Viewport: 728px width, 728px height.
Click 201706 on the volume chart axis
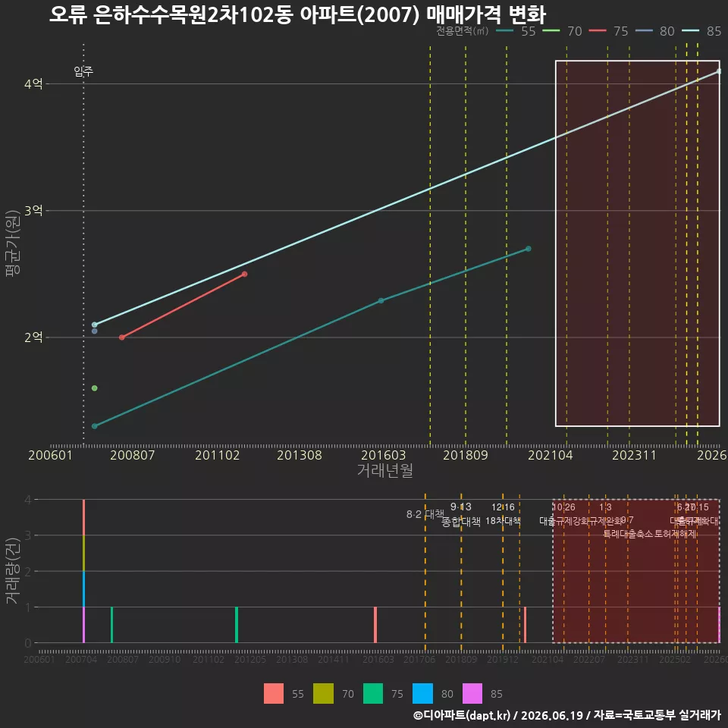click(419, 659)
